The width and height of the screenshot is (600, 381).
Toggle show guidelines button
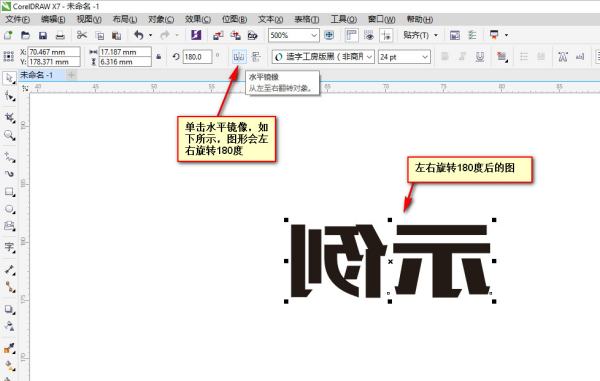tap(386, 36)
